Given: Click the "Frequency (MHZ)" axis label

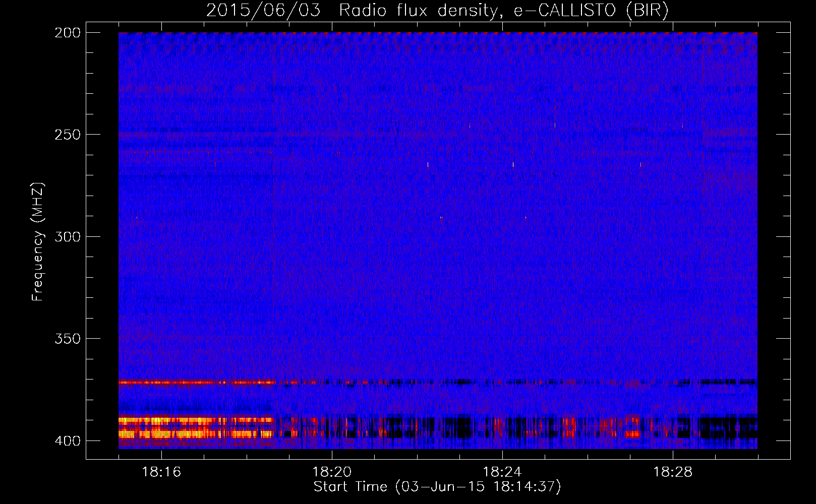Looking at the screenshot, I should 38,242.
